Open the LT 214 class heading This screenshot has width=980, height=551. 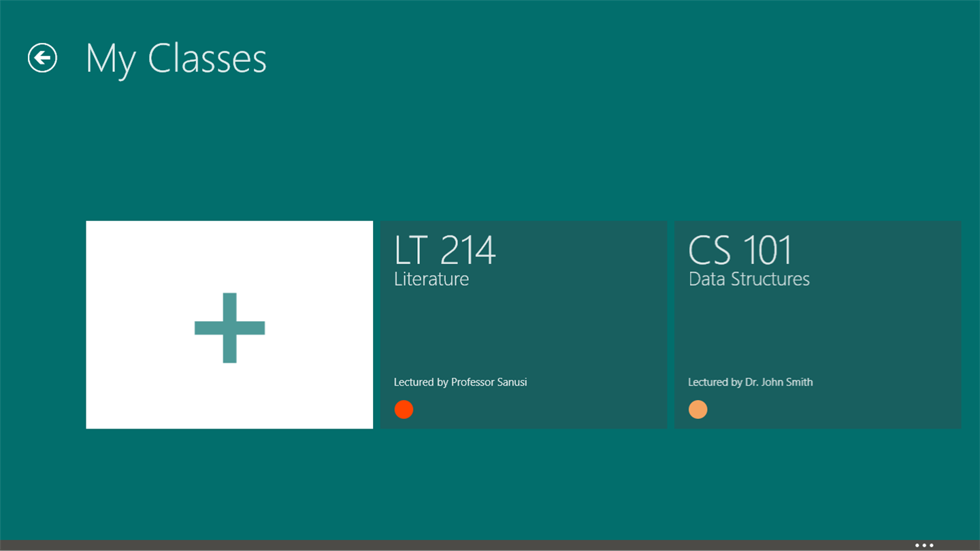point(445,250)
